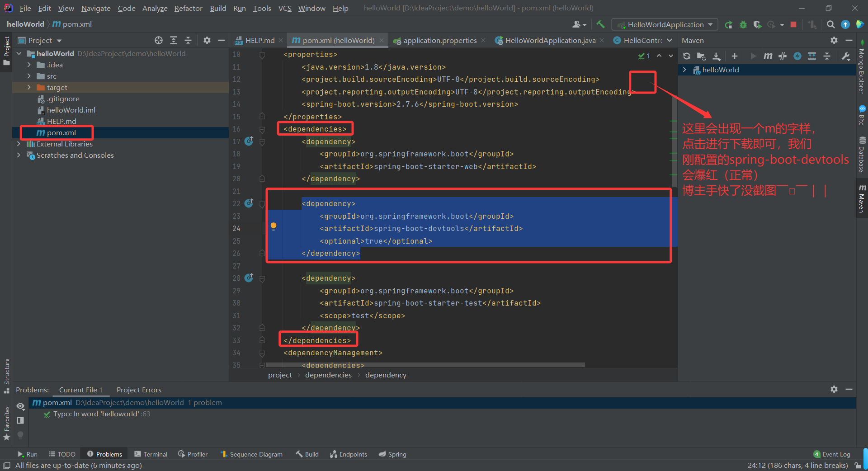Expand helloWorld in the Maven tree
The image size is (868, 471).
[x=684, y=70]
